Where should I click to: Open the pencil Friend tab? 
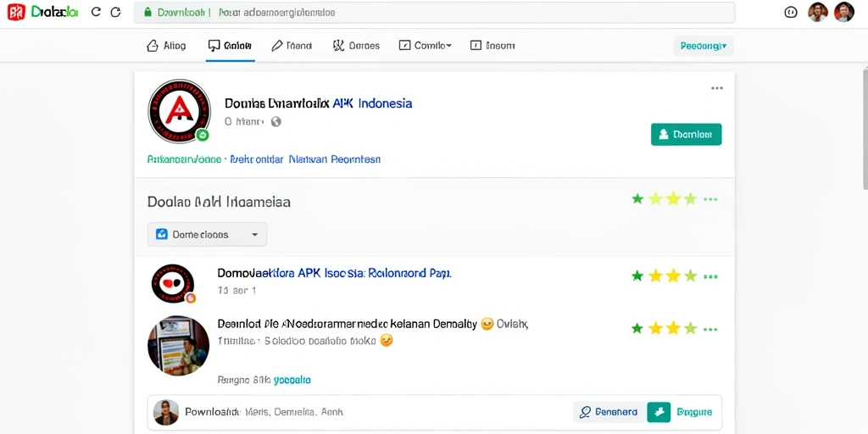tap(292, 46)
